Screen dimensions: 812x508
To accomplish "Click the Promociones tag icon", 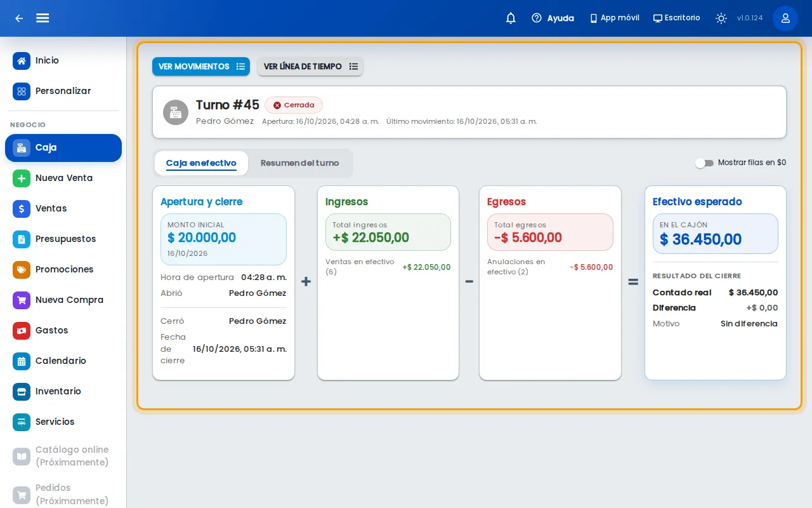I will [x=22, y=270].
